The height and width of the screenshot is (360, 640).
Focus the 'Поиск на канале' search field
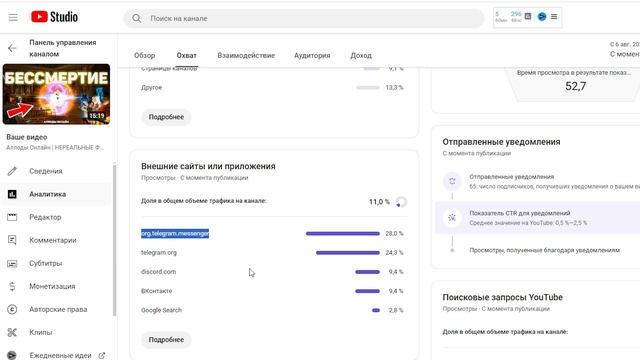point(304,18)
